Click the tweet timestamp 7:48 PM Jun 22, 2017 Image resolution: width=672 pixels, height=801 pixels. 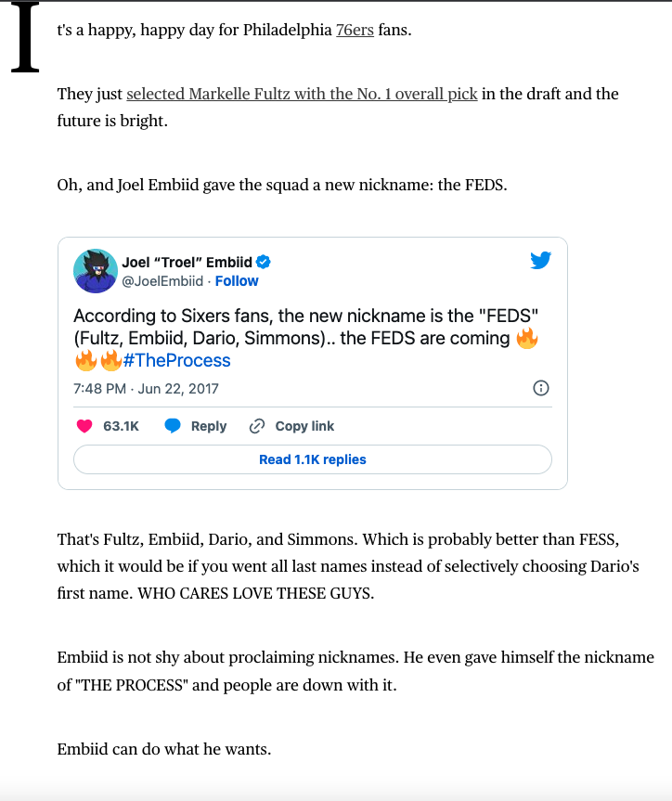[146, 388]
